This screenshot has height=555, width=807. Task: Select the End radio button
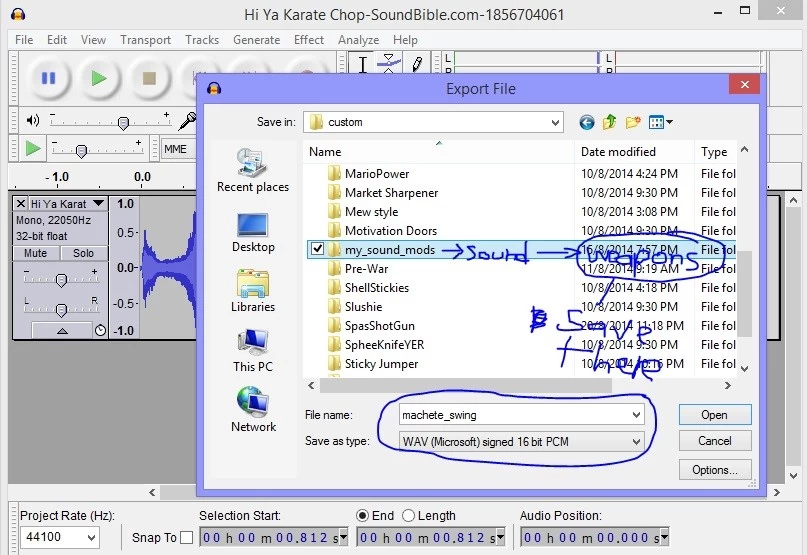click(x=362, y=515)
